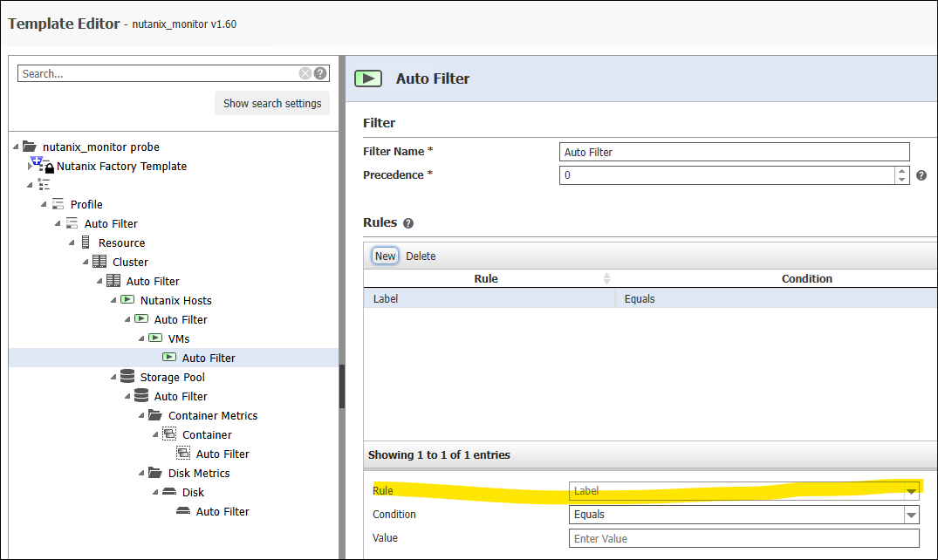This screenshot has height=560, width=938.
Task: Click the Cluster grid icon
Action: point(99,262)
